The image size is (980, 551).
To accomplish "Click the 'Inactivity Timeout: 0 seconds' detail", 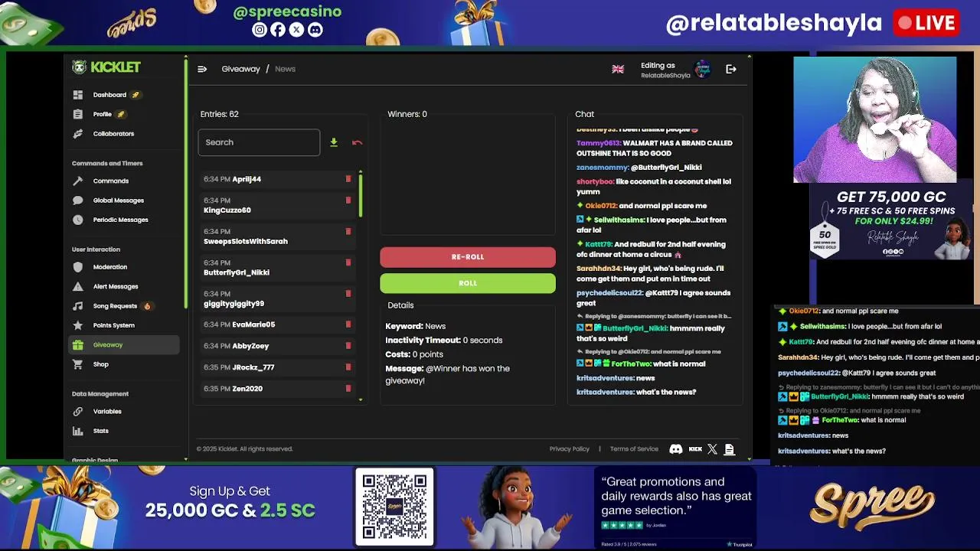I will click(444, 341).
